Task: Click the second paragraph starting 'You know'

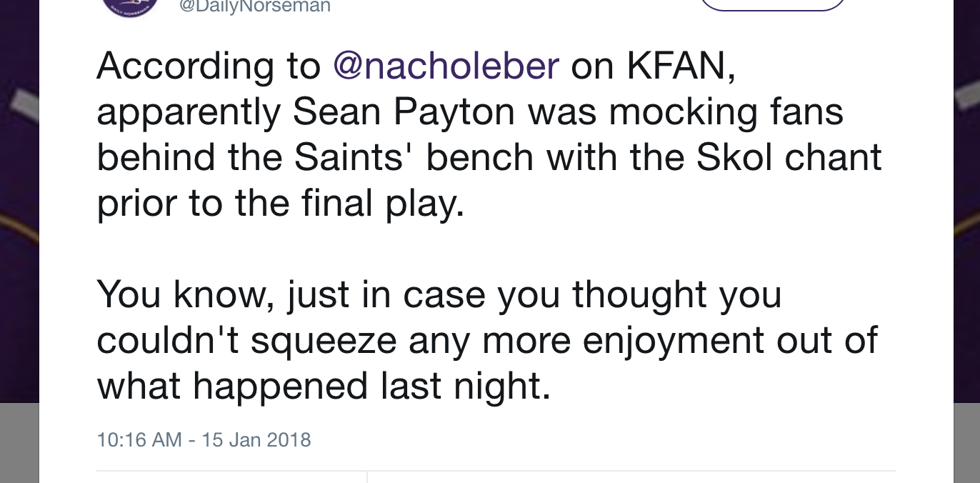Action: [487, 341]
